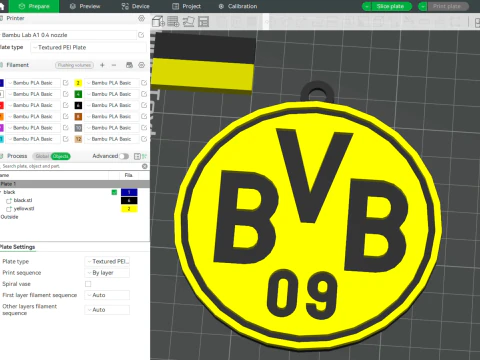Add a filament with the plus icon
Image resolution: width=480 pixels, height=360 pixels.
click(102, 65)
